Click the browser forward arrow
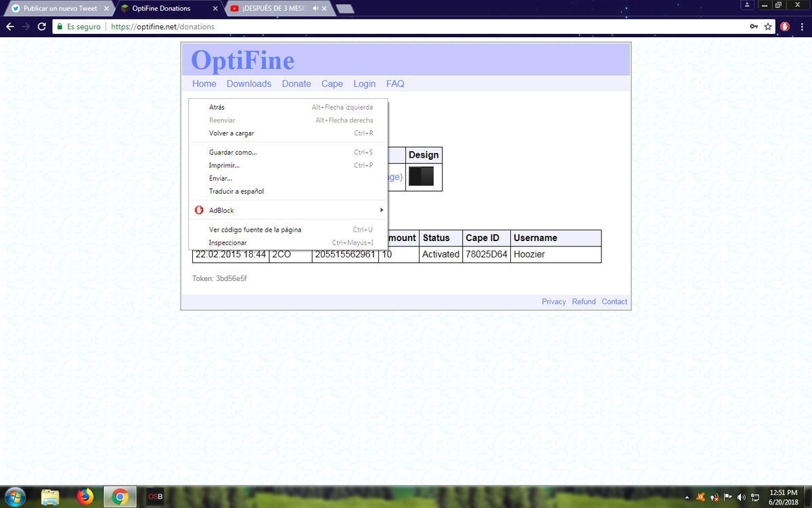 click(x=26, y=26)
